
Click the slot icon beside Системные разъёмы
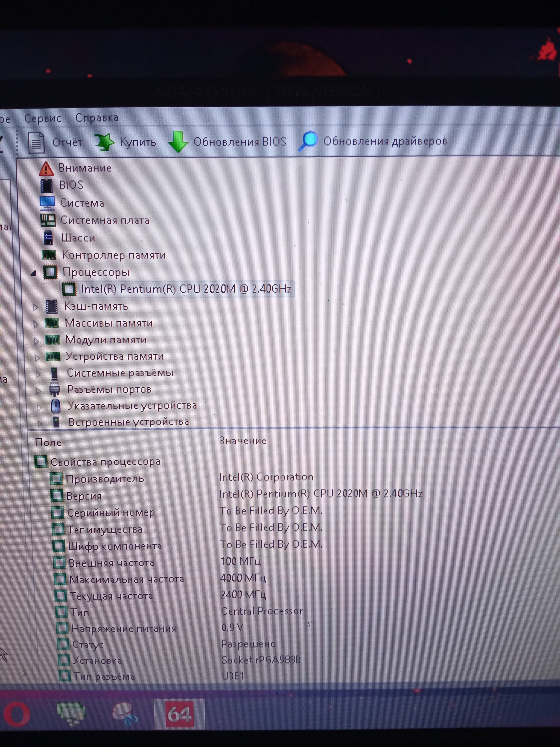point(54,374)
